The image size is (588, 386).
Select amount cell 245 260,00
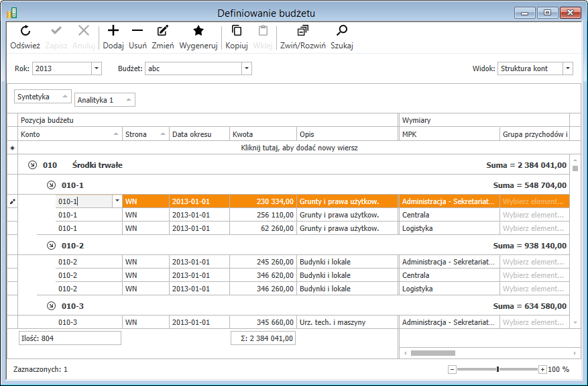coord(263,262)
